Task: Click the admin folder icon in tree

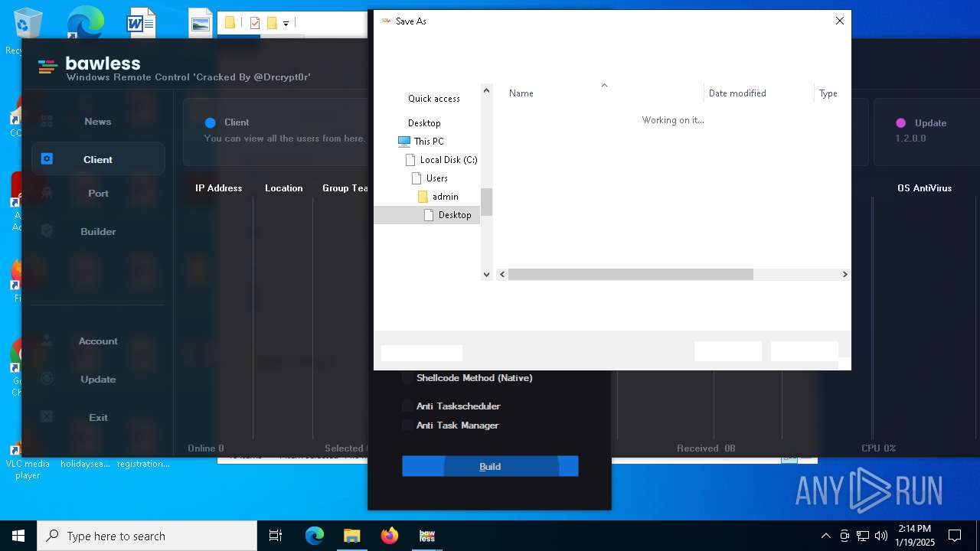Action: (x=423, y=197)
